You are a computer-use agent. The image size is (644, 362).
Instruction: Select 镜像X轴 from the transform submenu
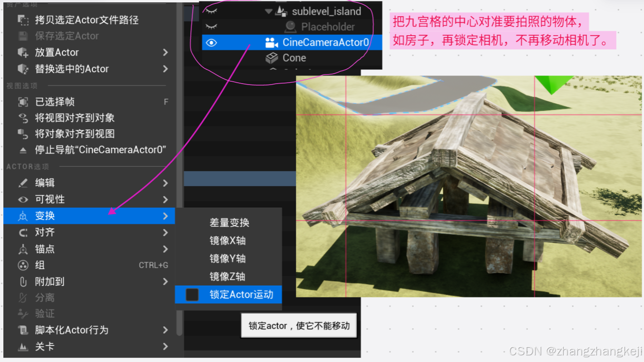[x=228, y=240]
